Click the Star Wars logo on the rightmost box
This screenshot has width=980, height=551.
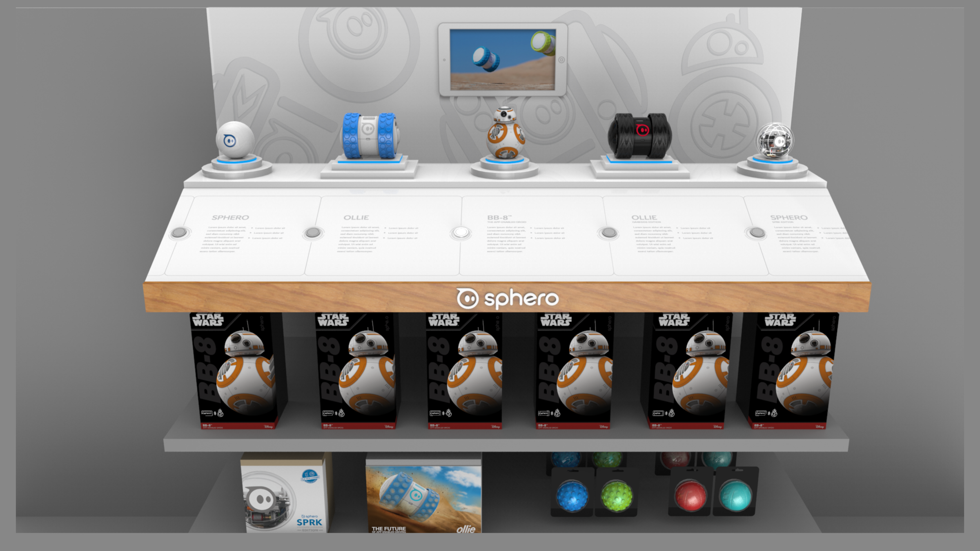[x=780, y=320]
